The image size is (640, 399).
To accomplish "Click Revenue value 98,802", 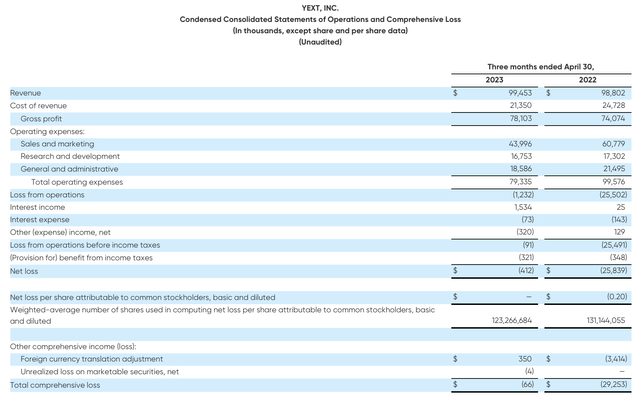I will tap(613, 93).
